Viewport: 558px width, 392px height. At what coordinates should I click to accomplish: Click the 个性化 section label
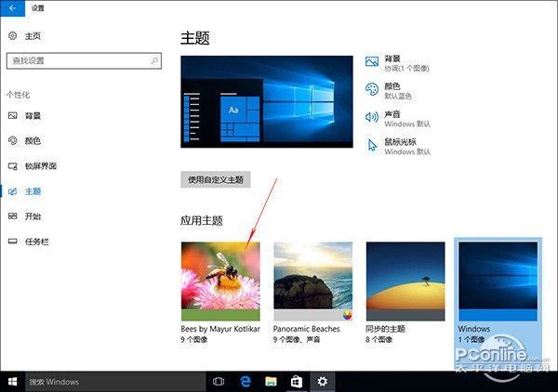click(18, 95)
